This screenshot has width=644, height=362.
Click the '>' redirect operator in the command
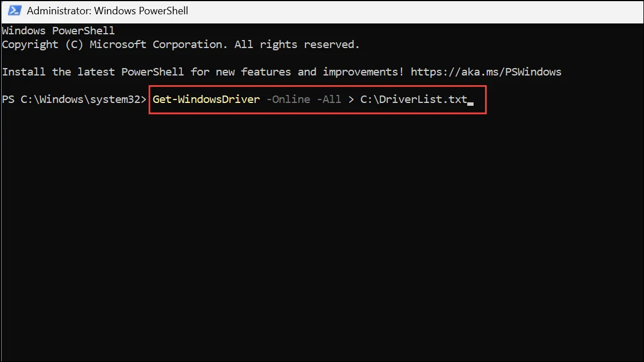[x=351, y=100]
